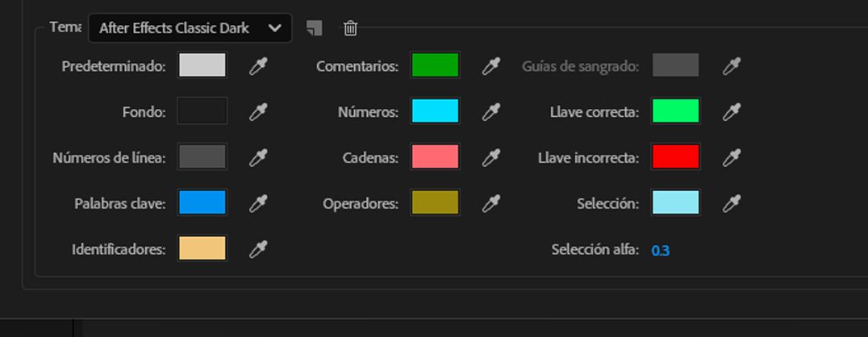
Task: Edit the Selección alfa value 0.3
Action: point(661,251)
